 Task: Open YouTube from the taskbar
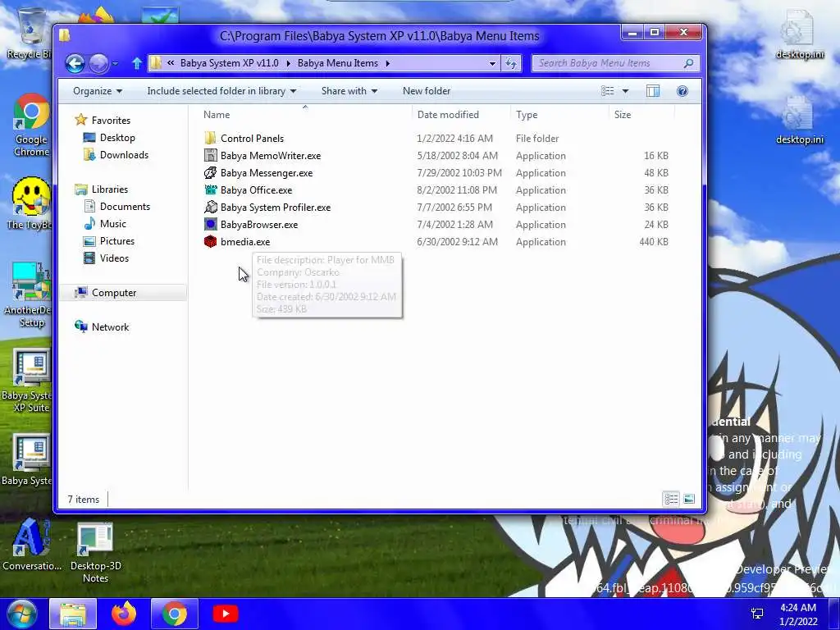coord(226,614)
